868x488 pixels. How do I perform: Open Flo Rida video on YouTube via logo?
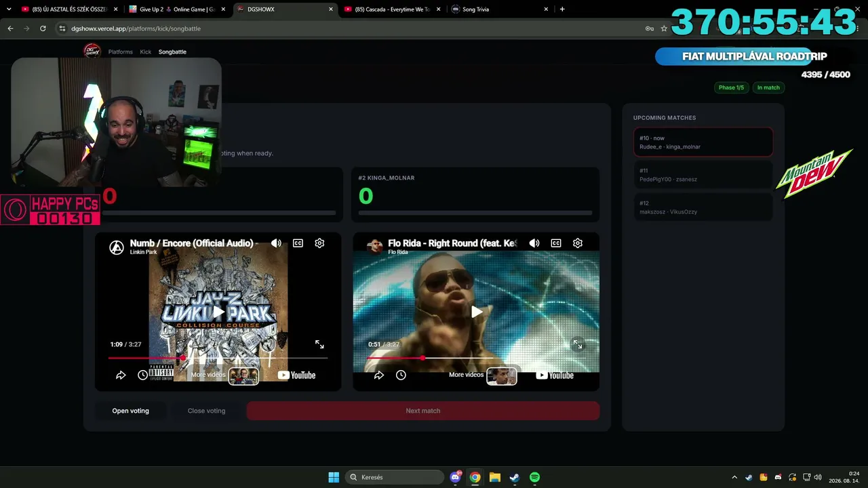[x=555, y=375]
